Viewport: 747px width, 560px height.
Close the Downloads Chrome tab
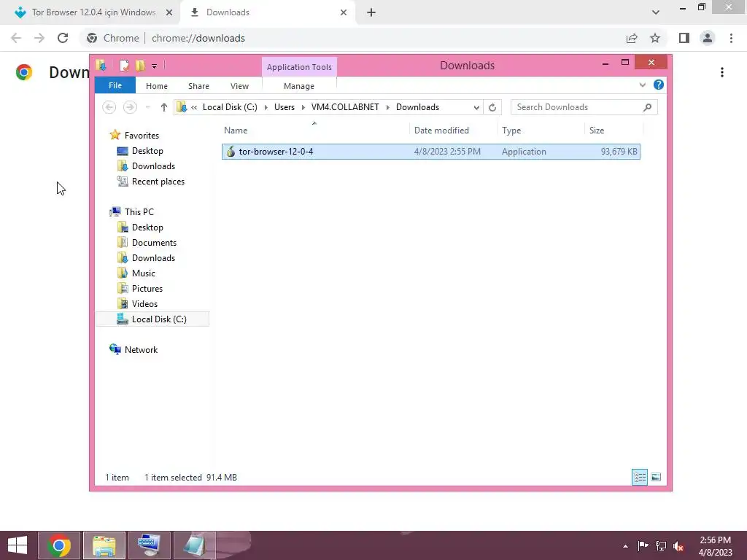click(x=344, y=12)
